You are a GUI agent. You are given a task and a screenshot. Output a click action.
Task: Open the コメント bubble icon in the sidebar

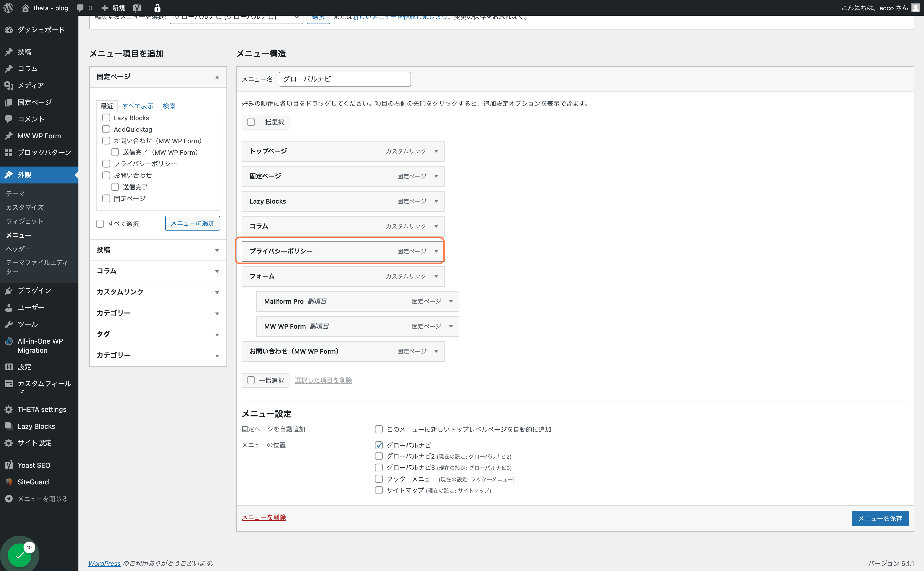click(9, 119)
